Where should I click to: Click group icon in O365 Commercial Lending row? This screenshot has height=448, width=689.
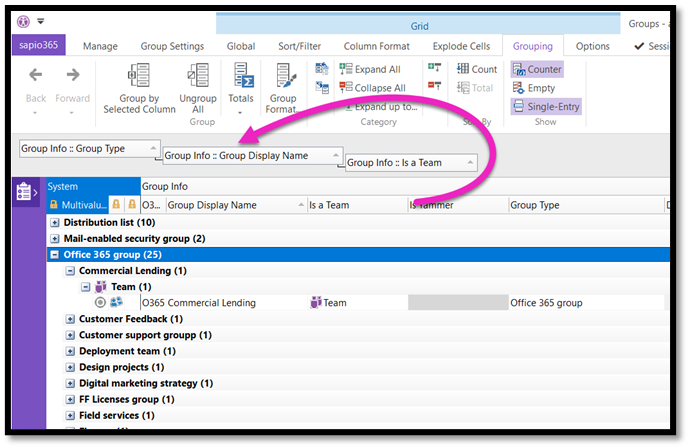click(x=116, y=302)
